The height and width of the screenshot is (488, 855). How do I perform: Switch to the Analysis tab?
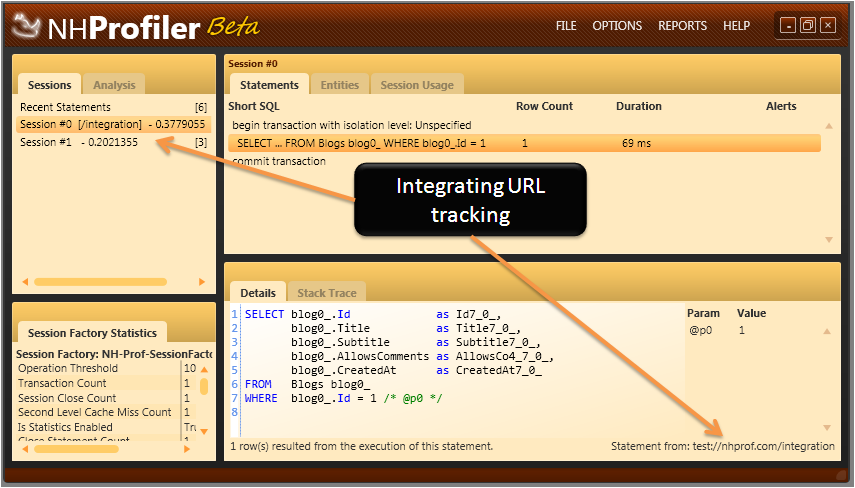pos(114,85)
